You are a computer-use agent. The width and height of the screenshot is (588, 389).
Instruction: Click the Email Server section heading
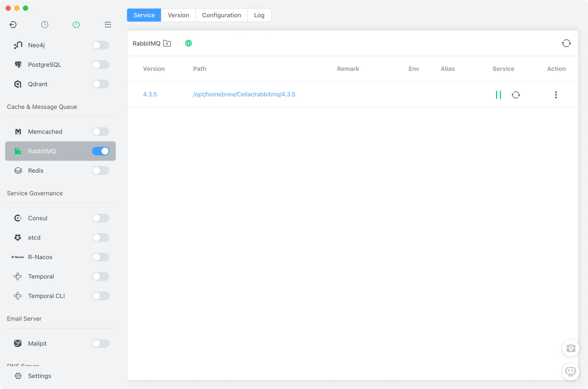(x=24, y=319)
